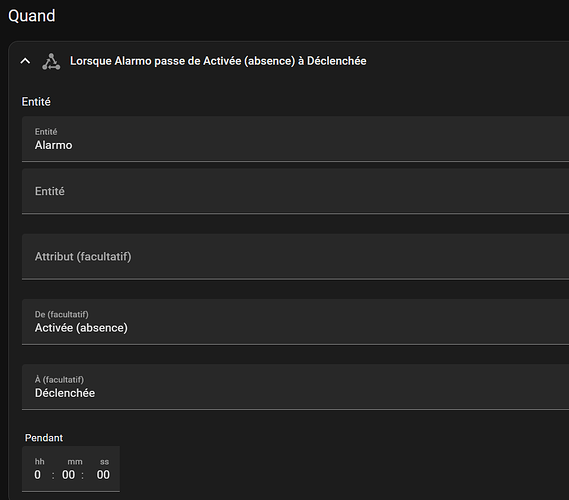Click the small Entité label above Alarmo
The image size is (569, 500).
pyautogui.click(x=46, y=131)
